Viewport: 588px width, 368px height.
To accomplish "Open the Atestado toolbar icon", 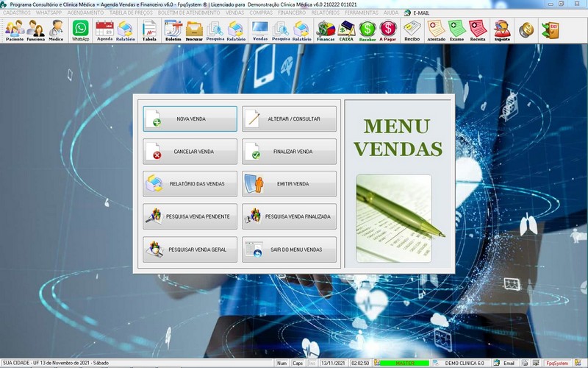I will point(436,30).
